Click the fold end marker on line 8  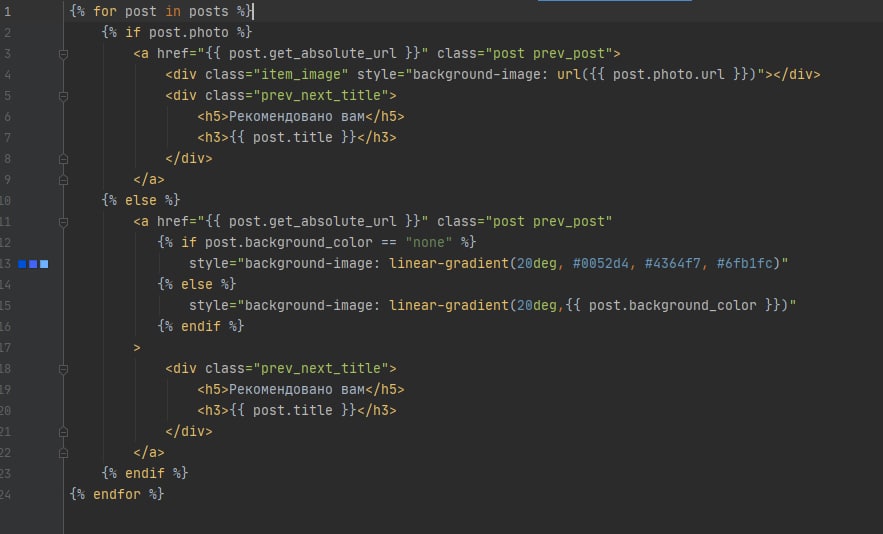click(63, 159)
